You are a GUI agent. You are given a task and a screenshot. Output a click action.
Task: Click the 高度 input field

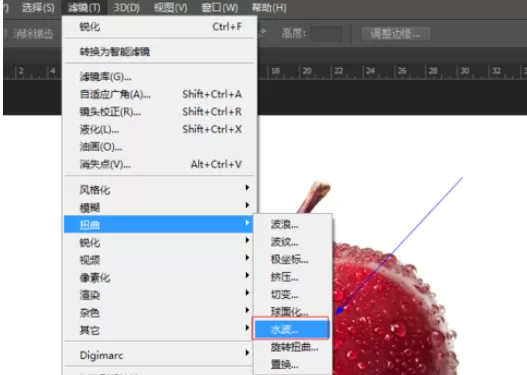(326, 34)
